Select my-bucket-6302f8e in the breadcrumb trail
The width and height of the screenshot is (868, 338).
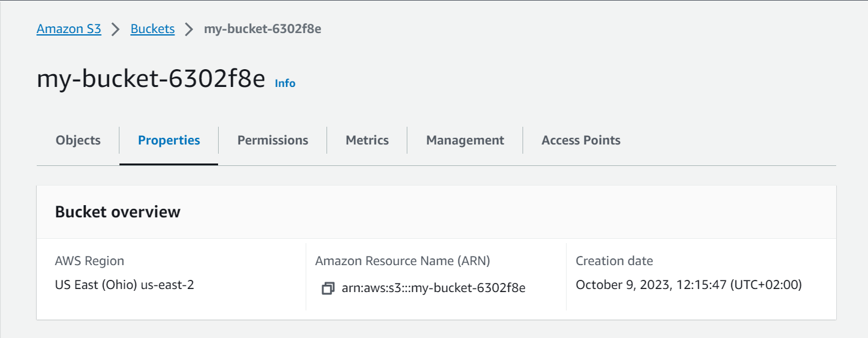coord(262,29)
